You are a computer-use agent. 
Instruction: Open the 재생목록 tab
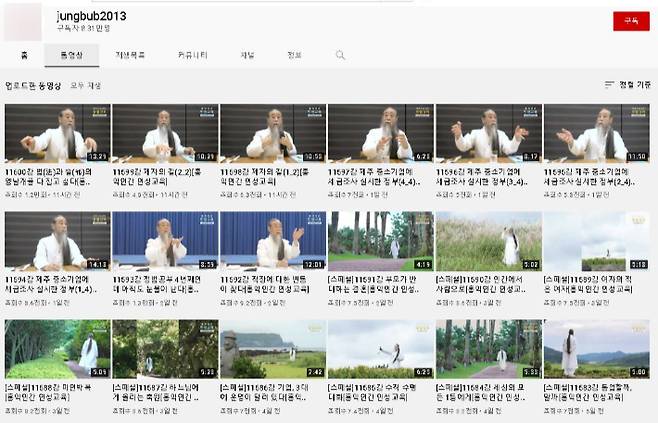[x=130, y=55]
